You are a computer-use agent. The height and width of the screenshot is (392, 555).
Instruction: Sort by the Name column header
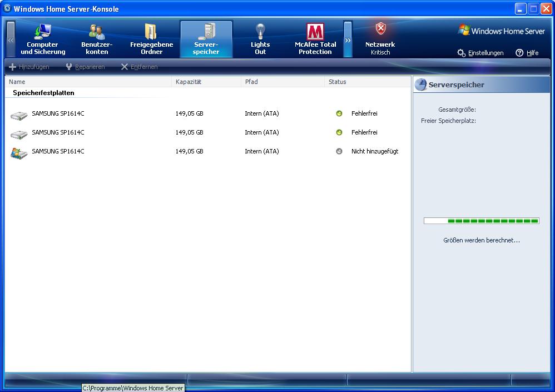[88, 82]
